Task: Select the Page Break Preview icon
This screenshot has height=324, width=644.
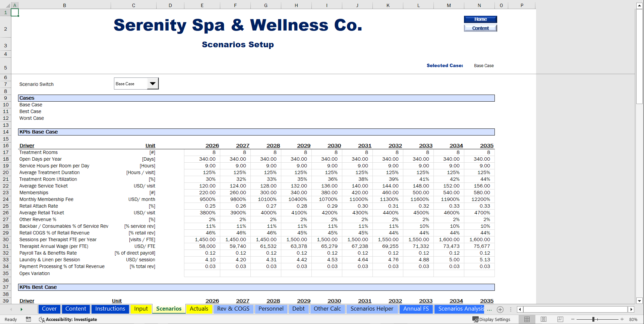Action: [560, 319]
